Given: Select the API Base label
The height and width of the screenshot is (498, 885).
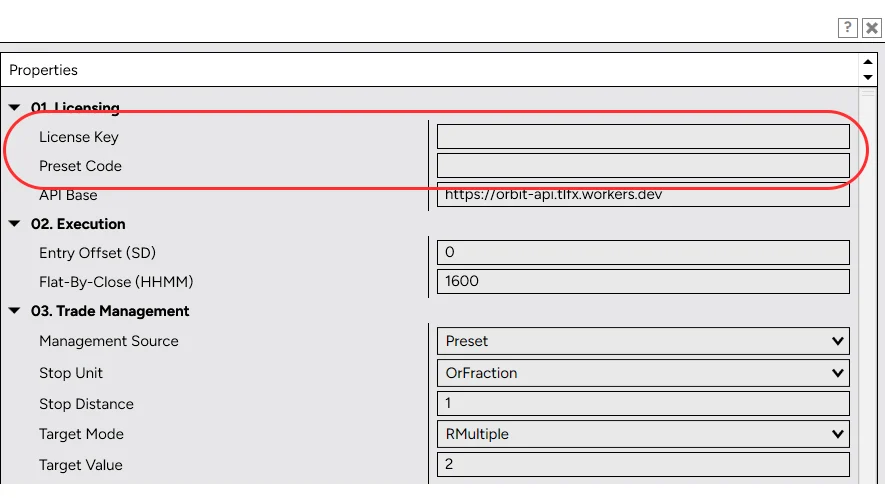Looking at the screenshot, I should 68,195.
